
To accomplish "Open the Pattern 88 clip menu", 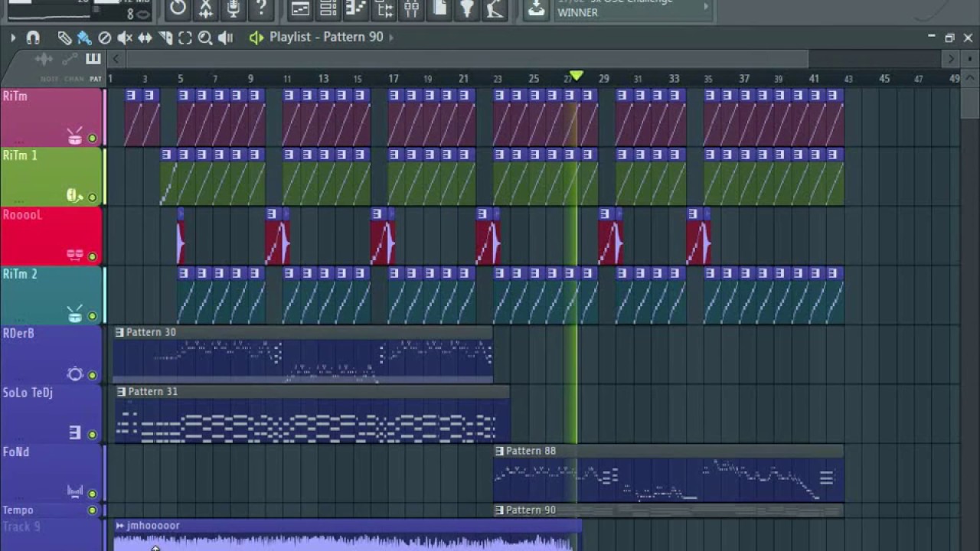I will coord(499,451).
